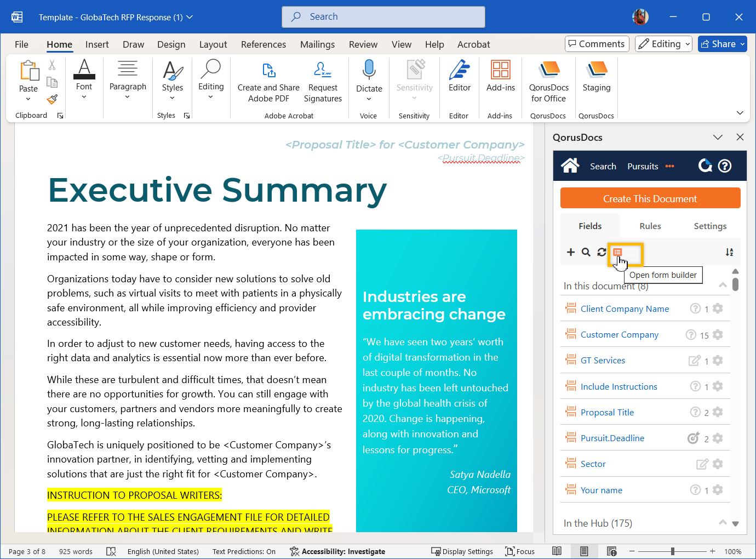Open the Editing mode dropdown

click(x=663, y=44)
